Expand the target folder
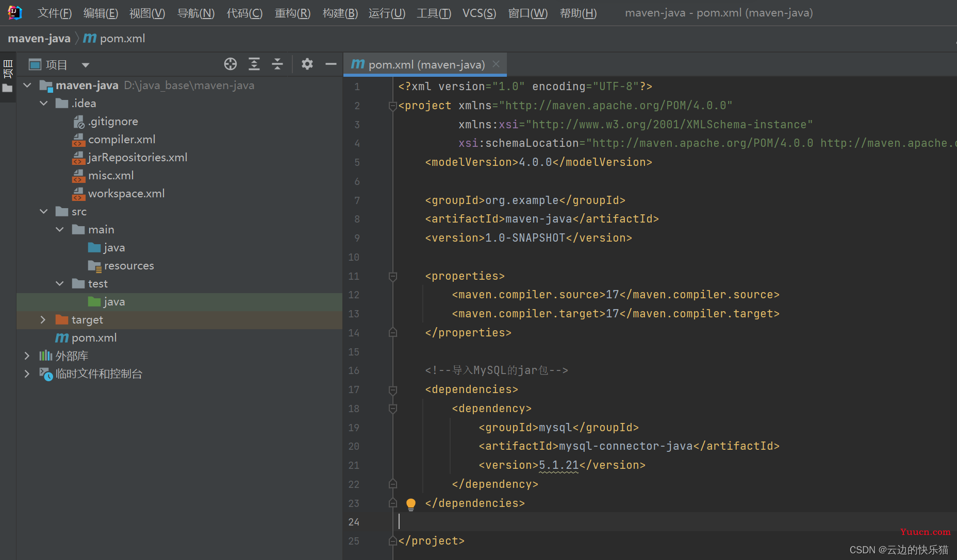Screen dimensions: 957x560 point(44,320)
